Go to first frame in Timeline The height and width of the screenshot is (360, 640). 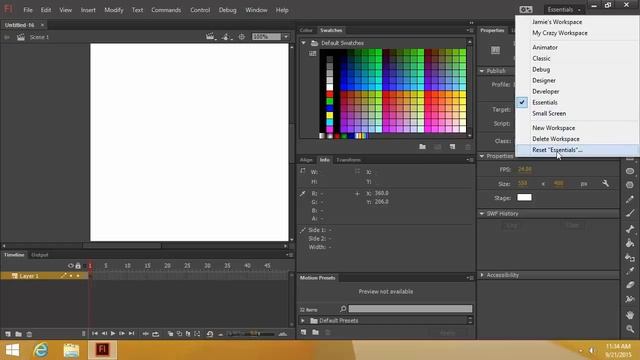pyautogui.click(x=95, y=333)
